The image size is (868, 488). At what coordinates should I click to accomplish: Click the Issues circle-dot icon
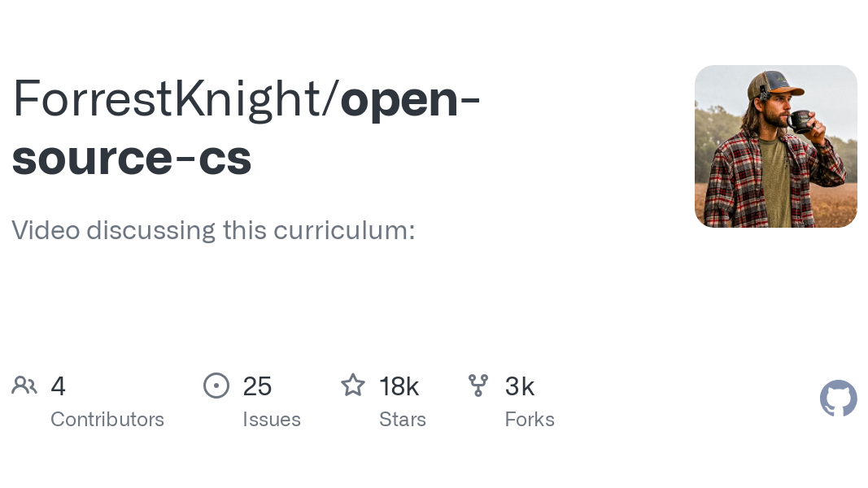pos(216,386)
